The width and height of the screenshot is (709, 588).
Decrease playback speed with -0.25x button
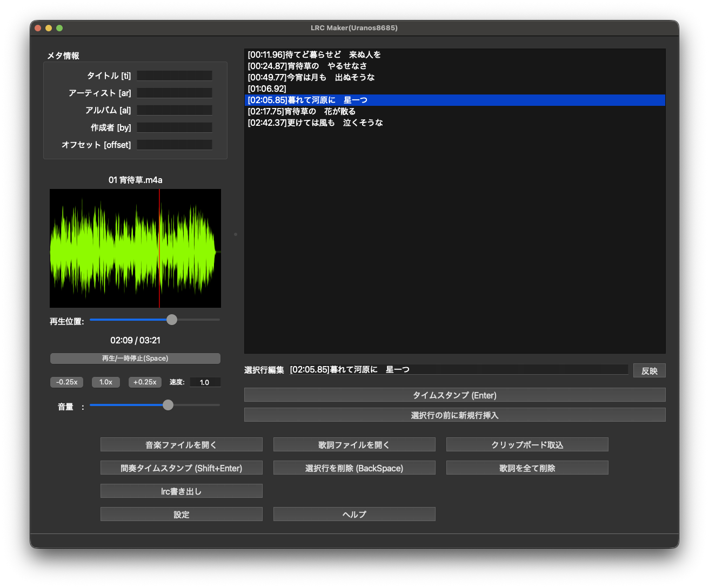pyautogui.click(x=67, y=382)
